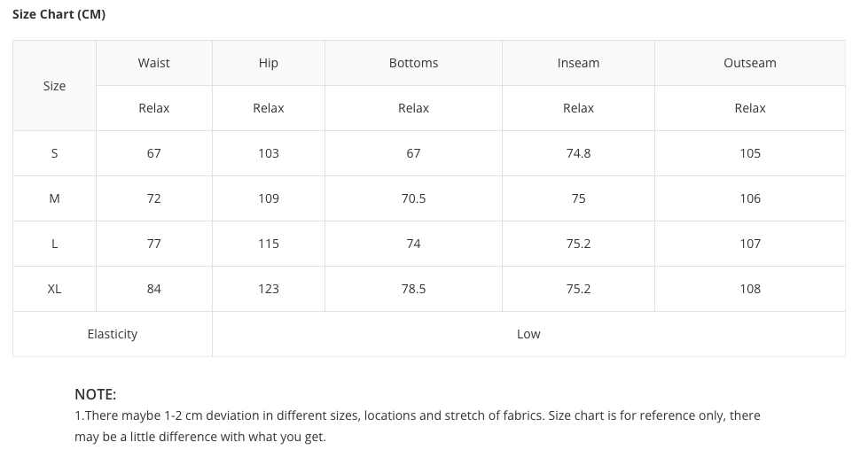Click the Elasticity row label
Viewport: 868px width, 450px height.
[x=113, y=334]
